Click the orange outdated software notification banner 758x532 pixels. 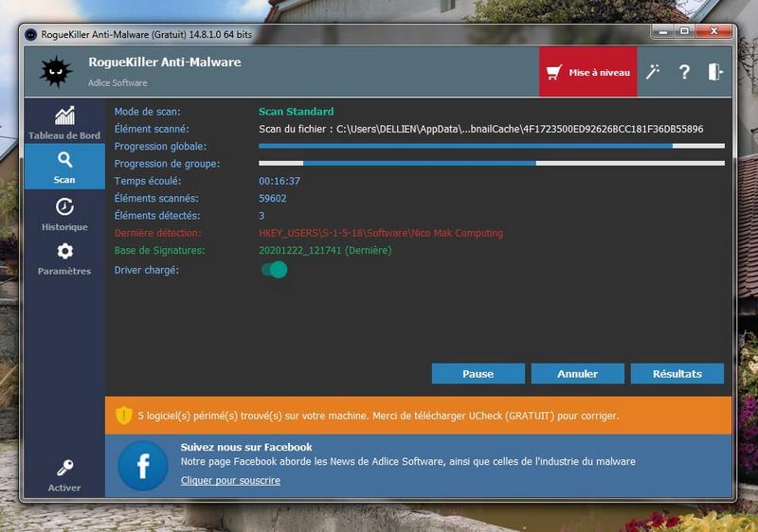point(417,416)
